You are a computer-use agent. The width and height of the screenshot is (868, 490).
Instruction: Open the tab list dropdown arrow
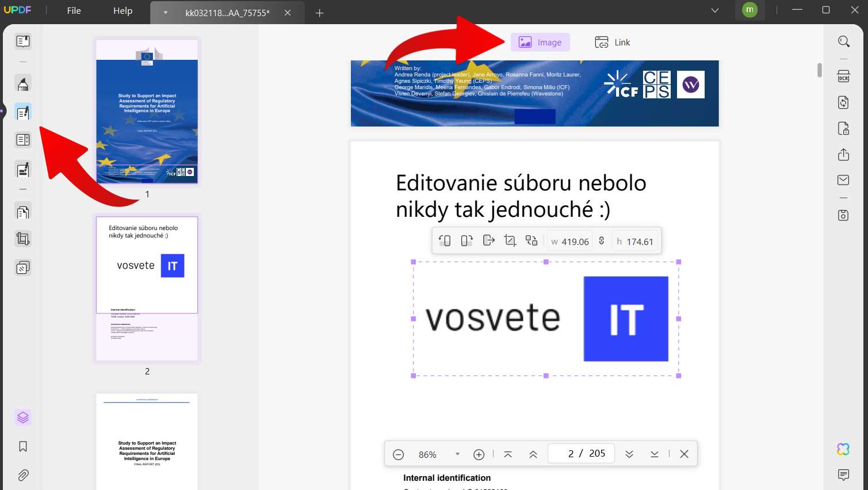715,10
